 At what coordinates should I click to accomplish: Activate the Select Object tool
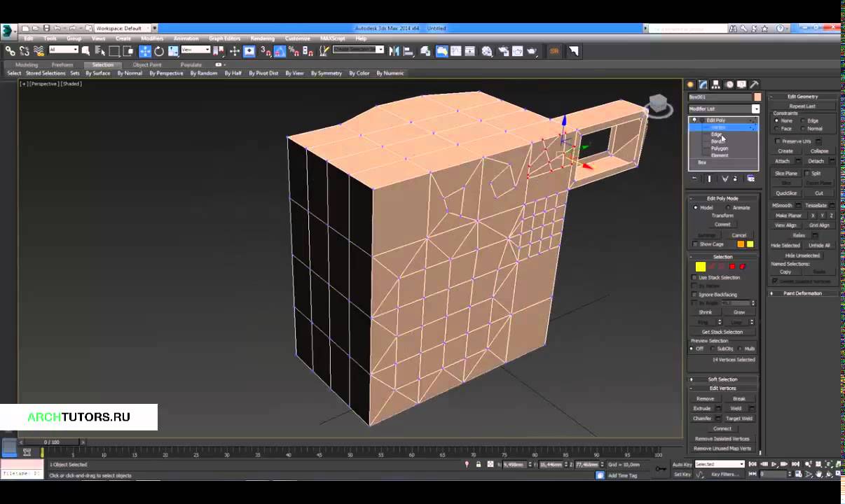(86, 51)
